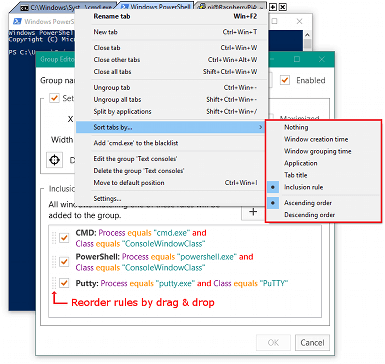Sort tabs by Tab title
The image size is (385, 364).
(x=323, y=175)
